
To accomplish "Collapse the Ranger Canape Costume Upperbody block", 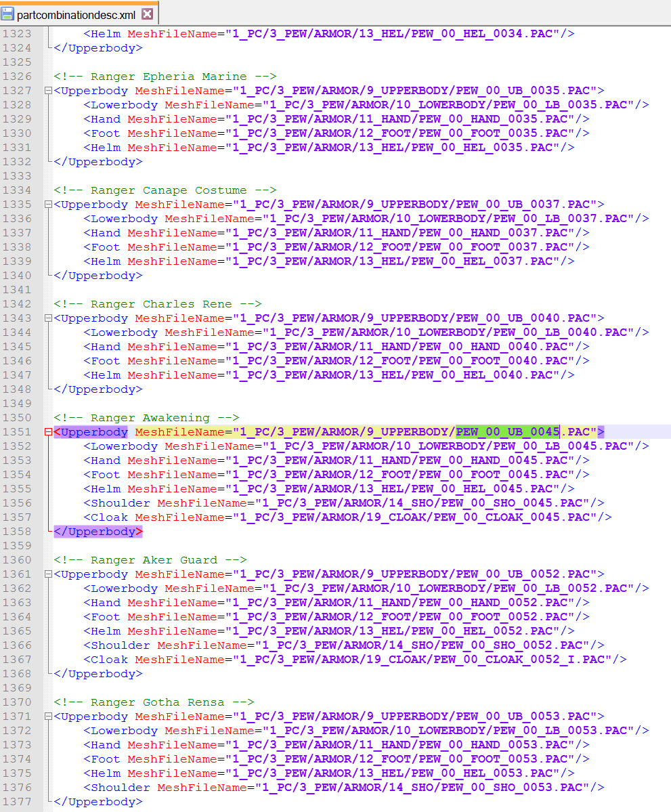I will tap(47, 205).
